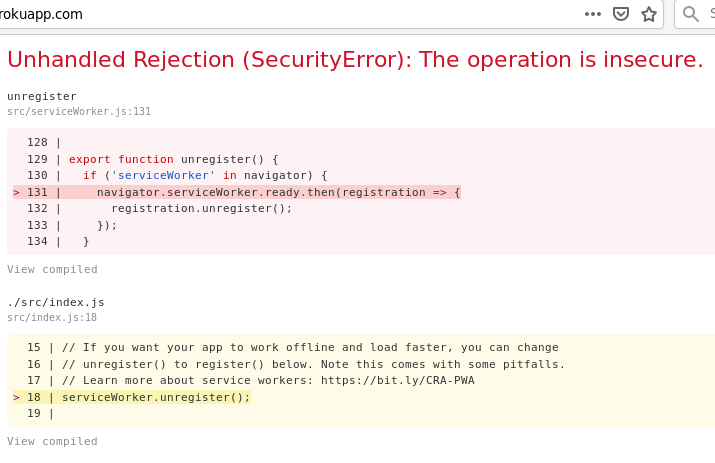Focus the browser search field
715x463 pixels.
tap(708, 14)
